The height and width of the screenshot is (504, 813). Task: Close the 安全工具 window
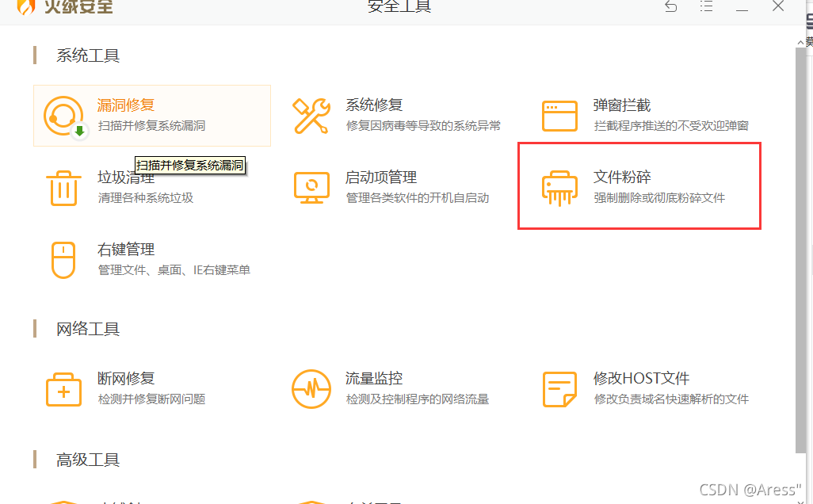coord(778,6)
